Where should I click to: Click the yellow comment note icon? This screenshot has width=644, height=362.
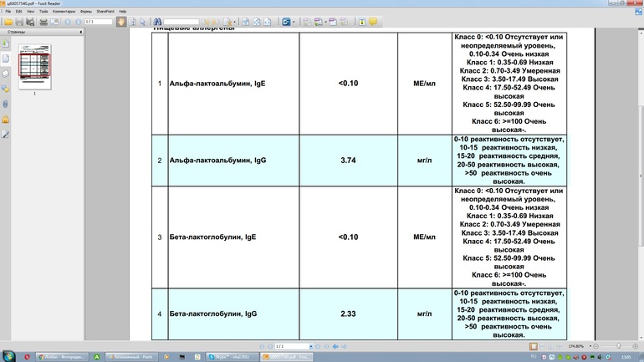point(373,22)
